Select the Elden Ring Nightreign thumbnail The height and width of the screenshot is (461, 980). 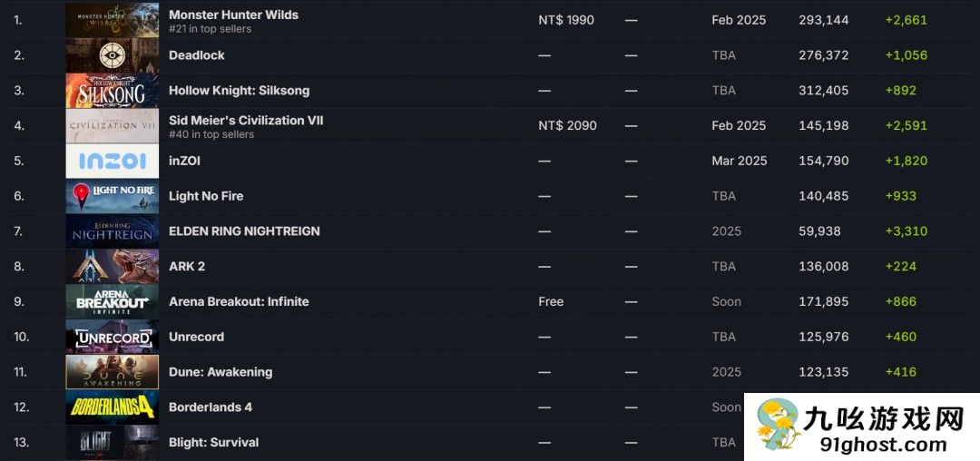tap(112, 231)
